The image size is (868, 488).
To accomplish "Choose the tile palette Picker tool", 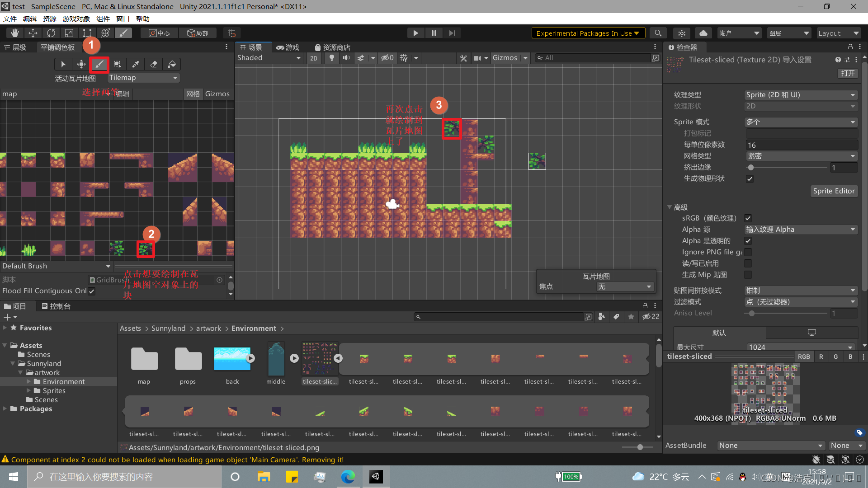I will pyautogui.click(x=136, y=64).
